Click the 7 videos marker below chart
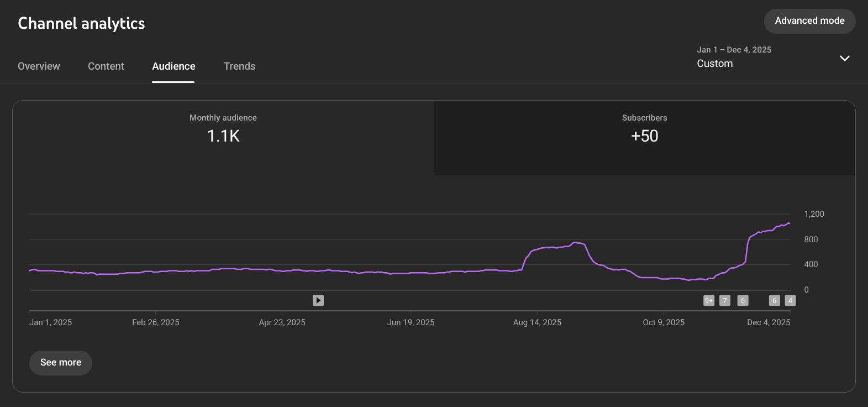Image resolution: width=868 pixels, height=407 pixels. tap(725, 300)
